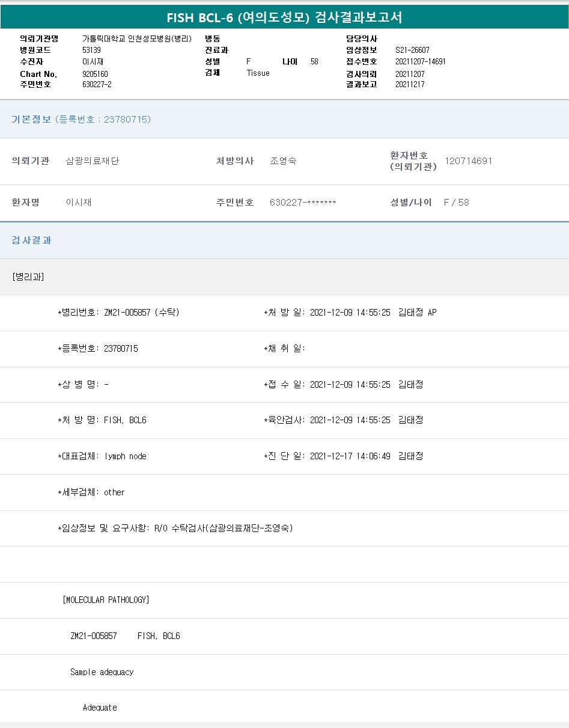Screen dimensions: 569x728
Task: Click the 의뢰기관 value 삼광의료재단
Action: (x=92, y=161)
